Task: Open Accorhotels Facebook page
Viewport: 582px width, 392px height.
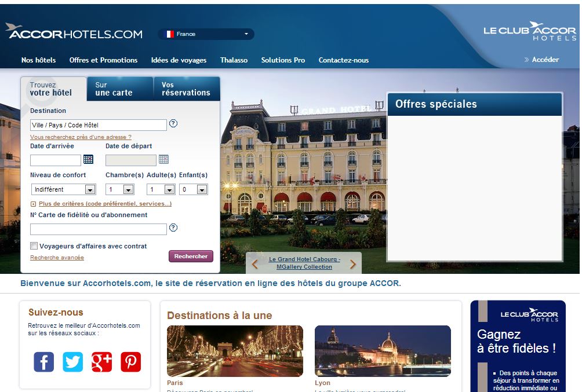Action: point(43,361)
